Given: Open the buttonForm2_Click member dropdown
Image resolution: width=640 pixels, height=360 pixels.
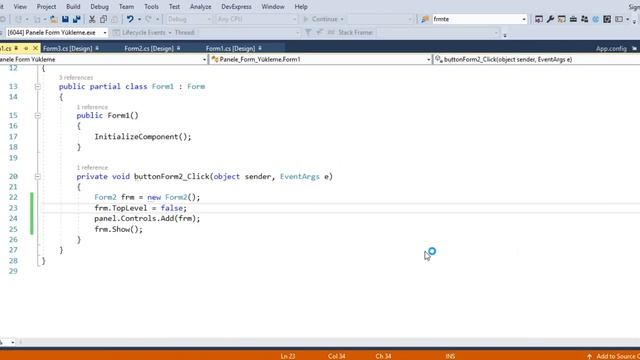Looking at the screenshot, I should coord(536,60).
